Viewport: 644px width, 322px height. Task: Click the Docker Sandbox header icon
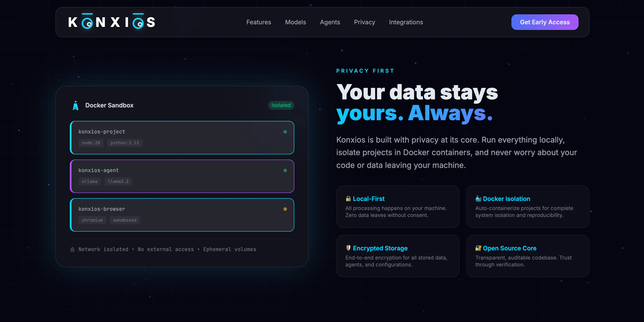75,105
